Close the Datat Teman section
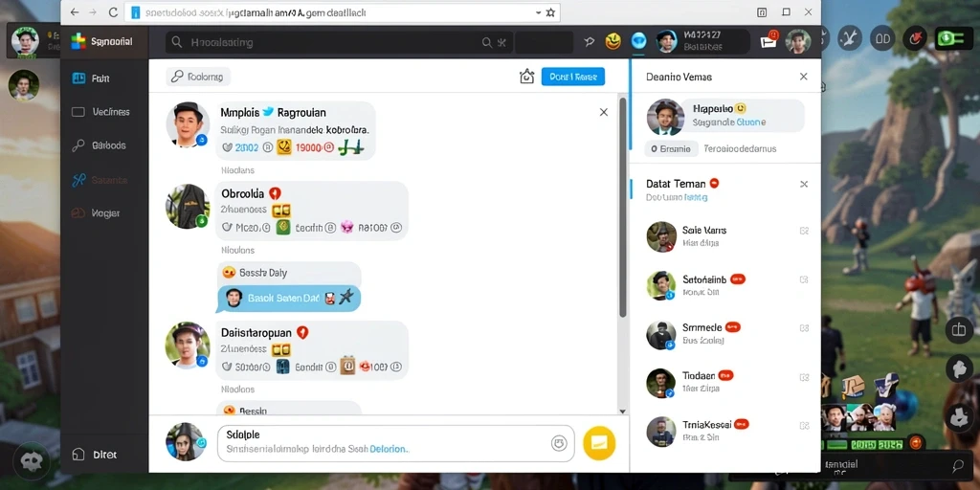This screenshot has width=980, height=490. (804, 184)
